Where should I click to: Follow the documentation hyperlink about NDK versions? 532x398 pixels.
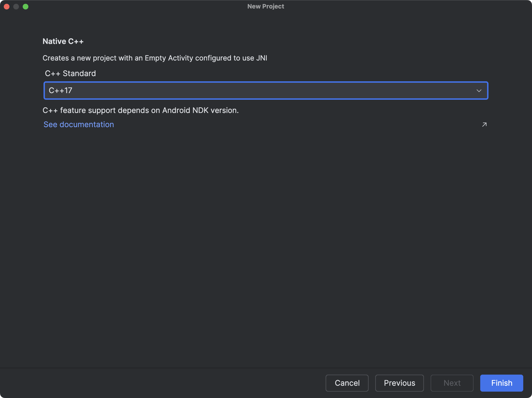point(78,124)
